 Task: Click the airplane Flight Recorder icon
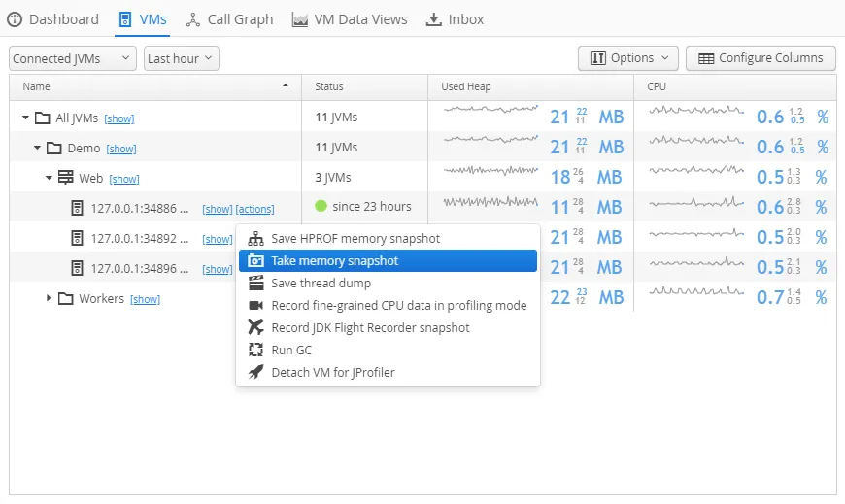[256, 327]
